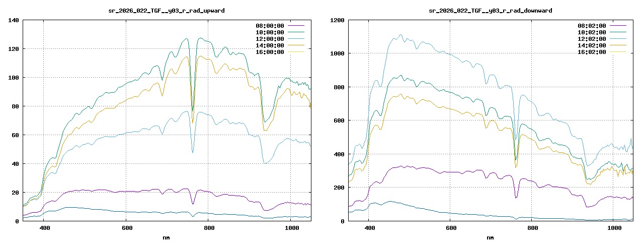
Task: Select the 14:02:00 legend label
Action: (x=592, y=45)
